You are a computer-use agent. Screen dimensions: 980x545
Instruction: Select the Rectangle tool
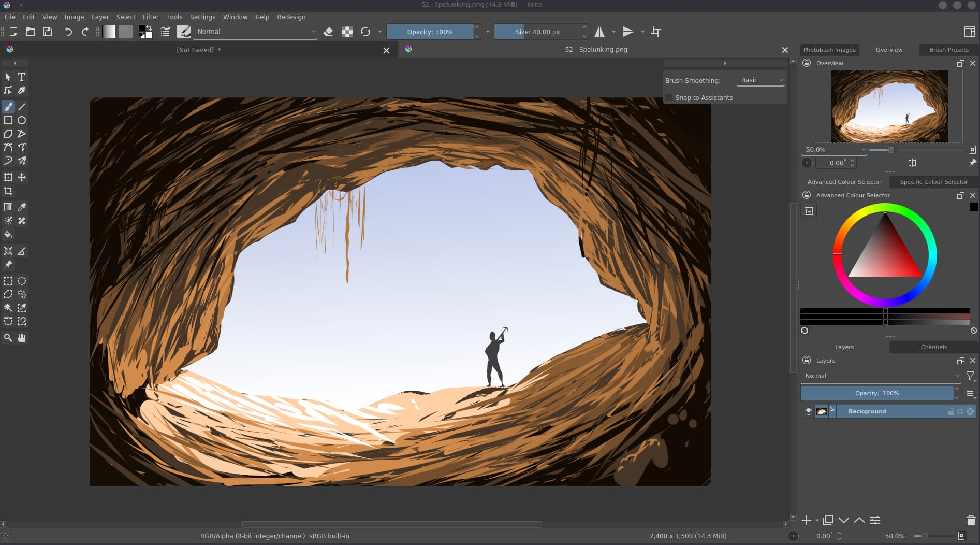tap(8, 120)
